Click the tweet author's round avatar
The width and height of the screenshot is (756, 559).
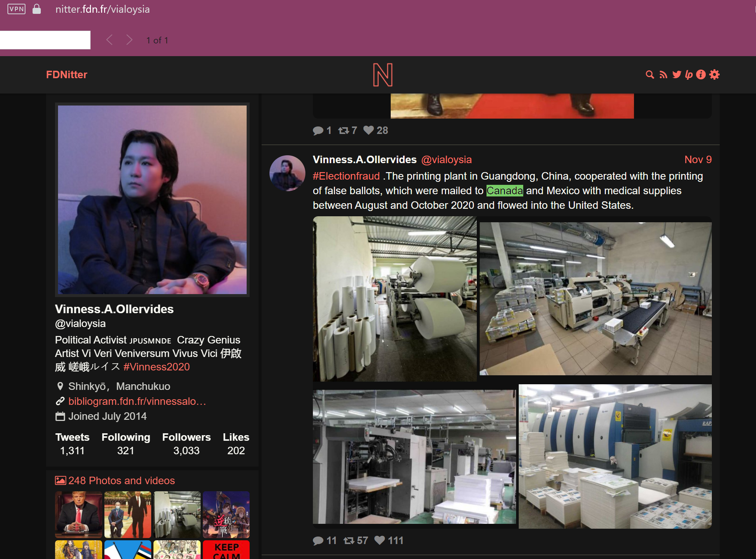coord(287,173)
